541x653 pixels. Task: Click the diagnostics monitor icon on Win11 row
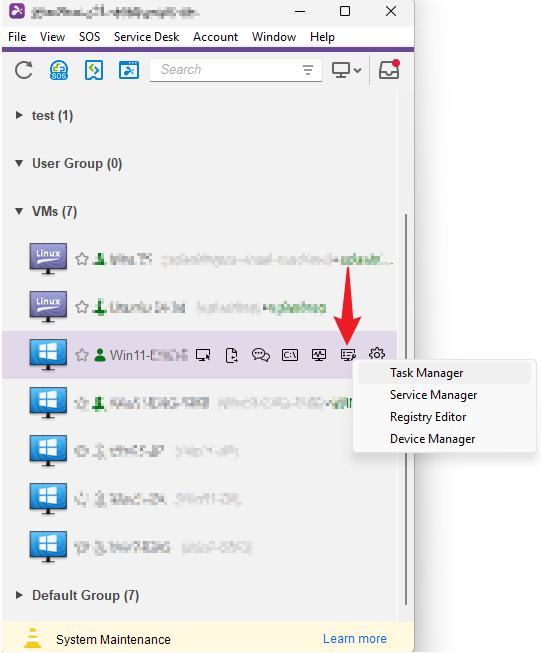319,355
